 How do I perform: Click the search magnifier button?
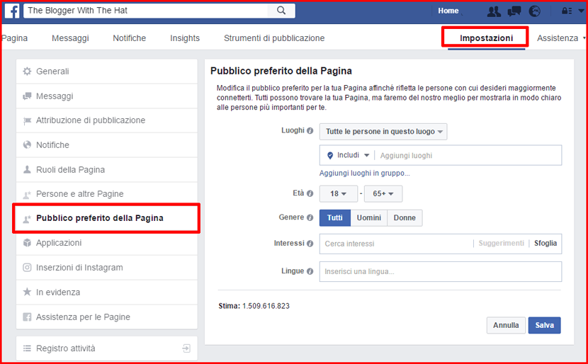click(281, 11)
